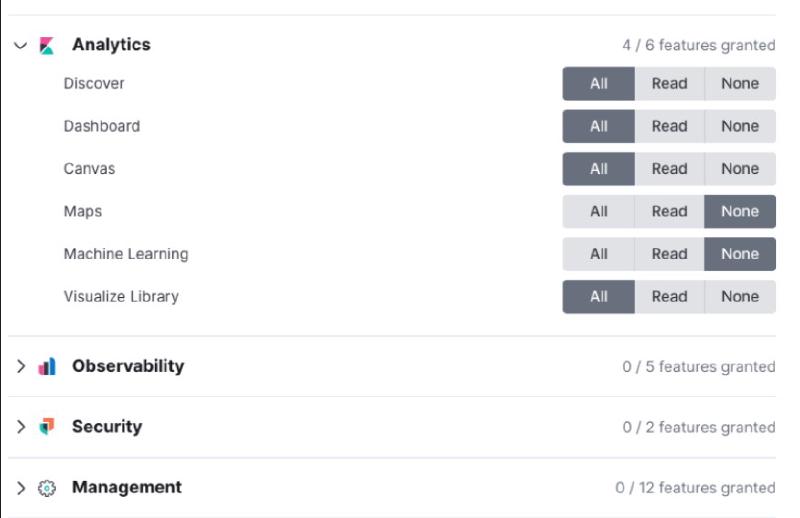Expand the Security section chevron
800x518 pixels.
pos(21,427)
